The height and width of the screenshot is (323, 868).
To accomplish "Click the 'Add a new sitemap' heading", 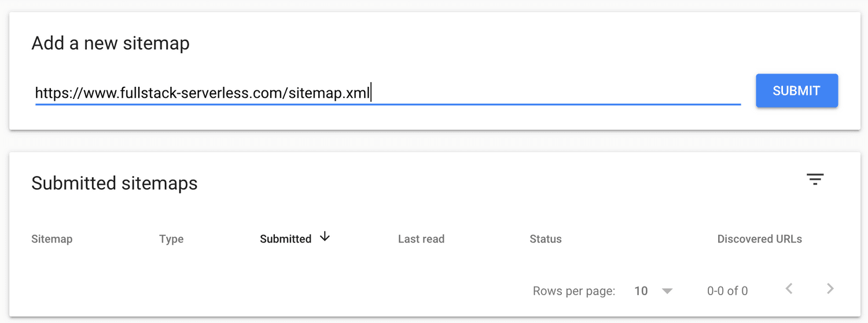I will click(111, 43).
